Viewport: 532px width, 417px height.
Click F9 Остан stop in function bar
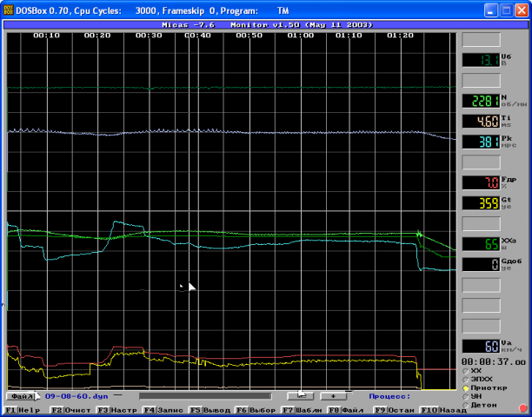coord(396,409)
